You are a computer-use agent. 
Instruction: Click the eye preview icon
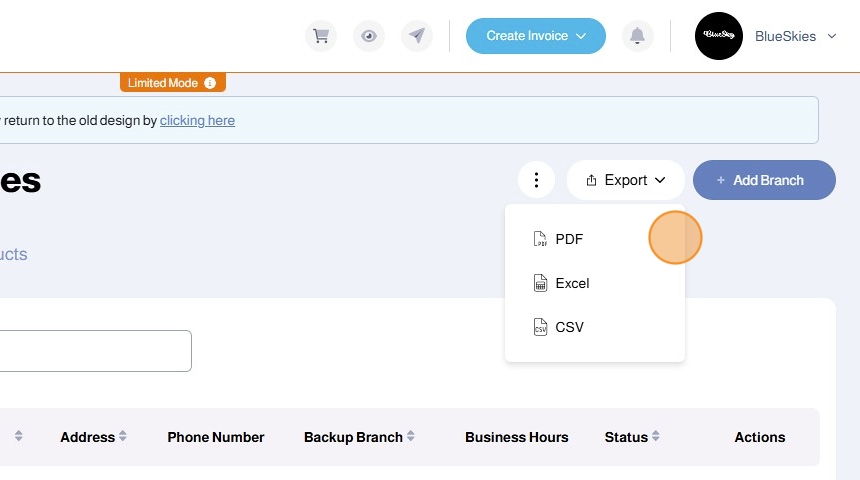pyautogui.click(x=369, y=36)
